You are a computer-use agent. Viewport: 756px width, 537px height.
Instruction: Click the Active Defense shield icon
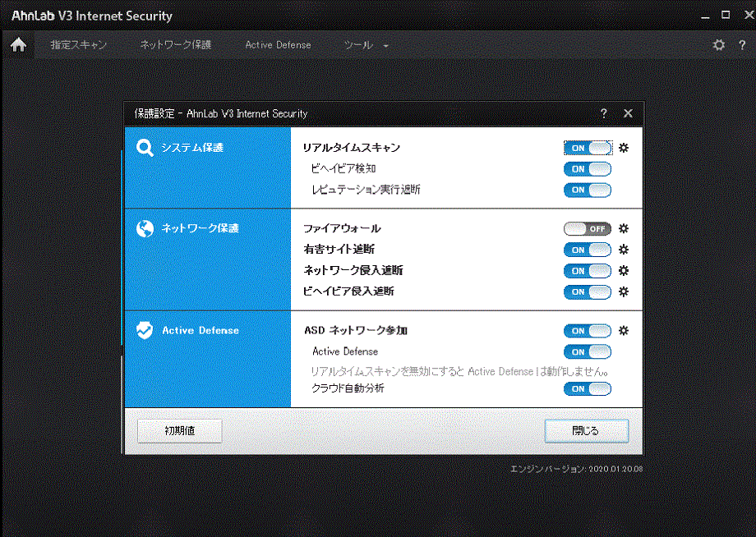144,330
